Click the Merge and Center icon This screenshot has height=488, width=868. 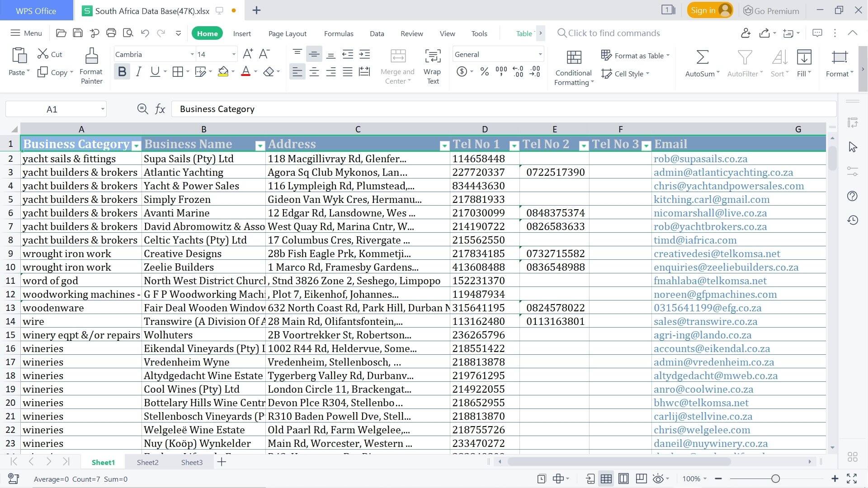398,56
